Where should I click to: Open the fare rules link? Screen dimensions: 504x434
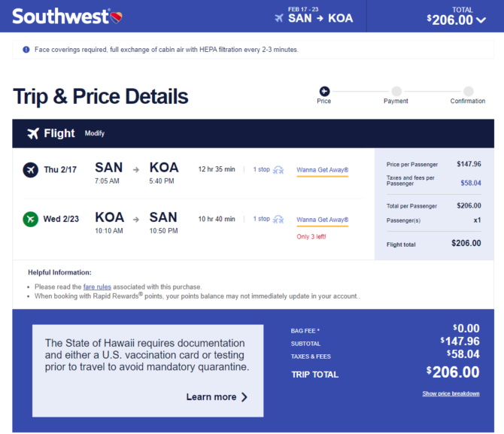97,287
